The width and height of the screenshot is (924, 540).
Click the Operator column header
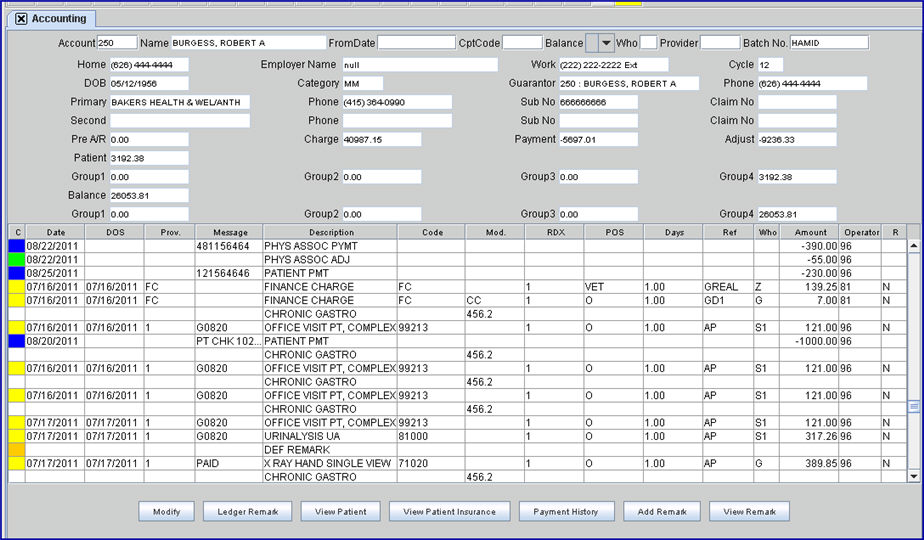(861, 232)
